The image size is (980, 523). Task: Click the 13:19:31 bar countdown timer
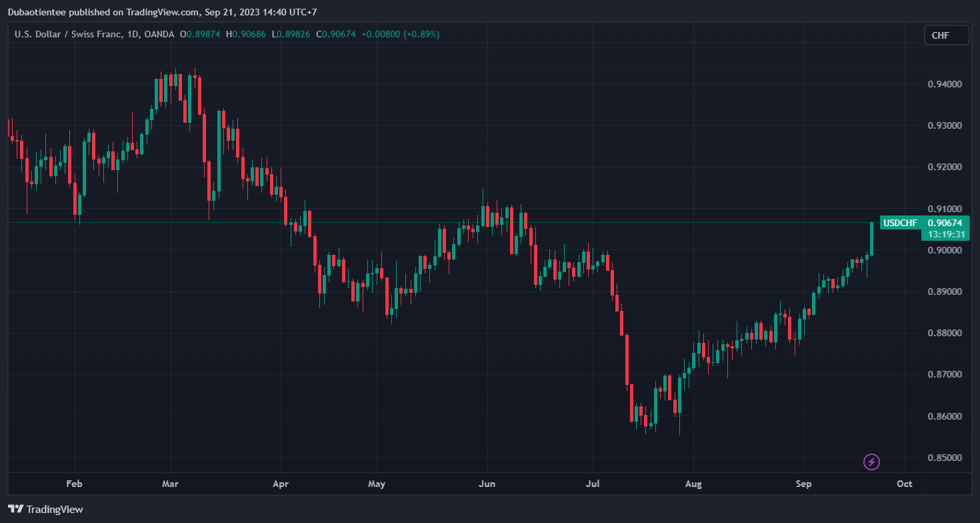point(947,234)
